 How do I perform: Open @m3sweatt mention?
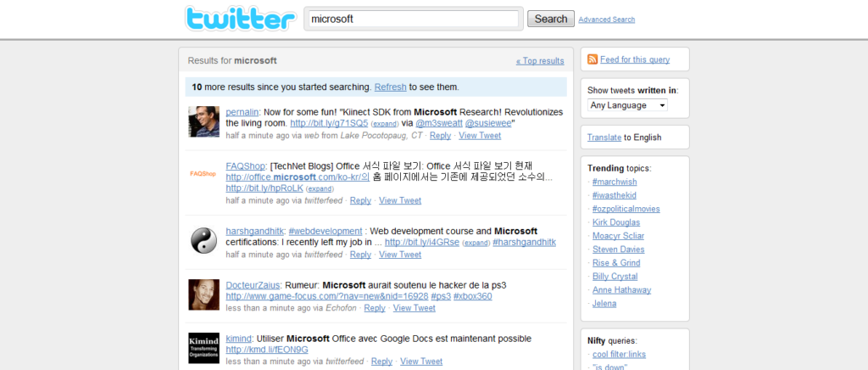pos(439,123)
